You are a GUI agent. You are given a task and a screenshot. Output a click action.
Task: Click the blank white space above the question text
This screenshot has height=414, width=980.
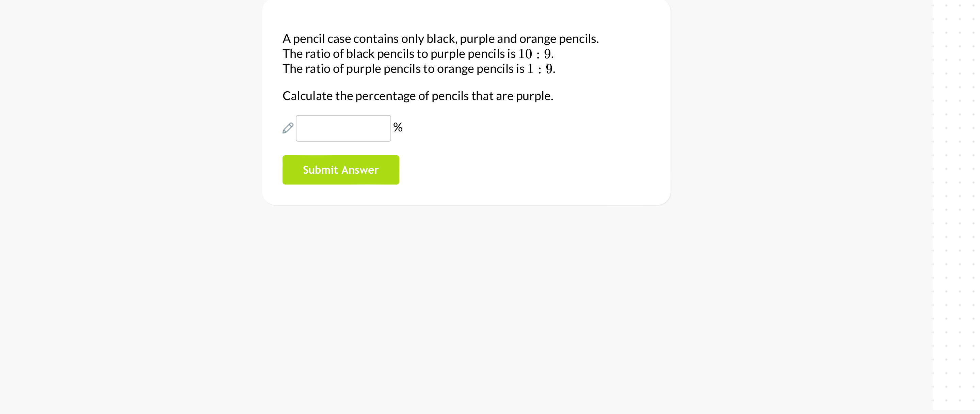(466, 15)
